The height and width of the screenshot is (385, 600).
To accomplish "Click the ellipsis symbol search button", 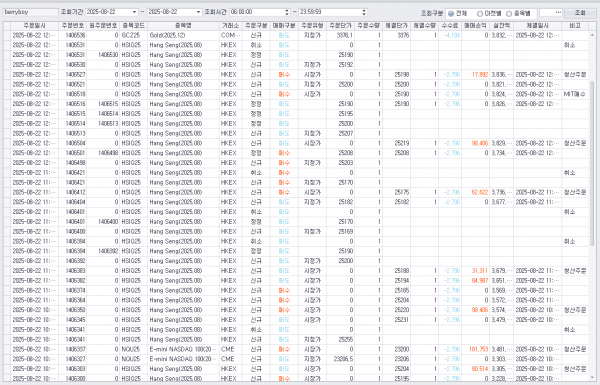I will (558, 13).
